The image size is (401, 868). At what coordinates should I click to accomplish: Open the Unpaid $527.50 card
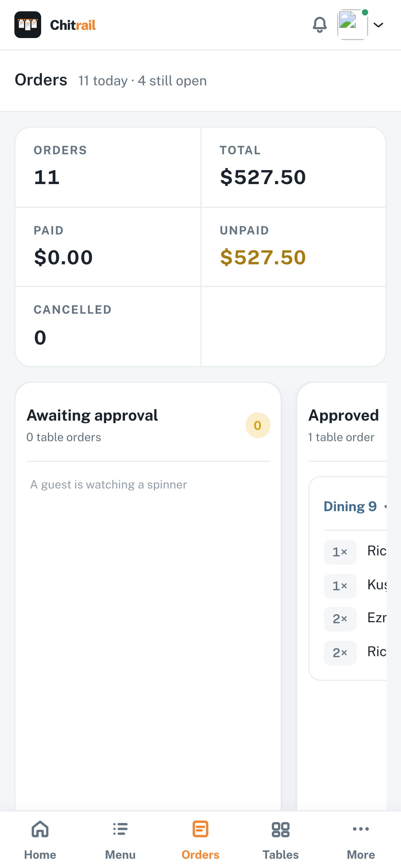tap(293, 247)
